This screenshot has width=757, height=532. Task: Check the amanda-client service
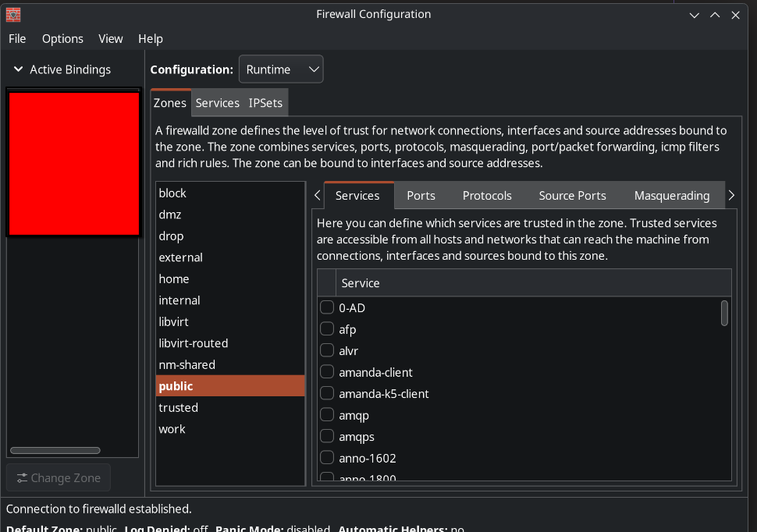(327, 372)
